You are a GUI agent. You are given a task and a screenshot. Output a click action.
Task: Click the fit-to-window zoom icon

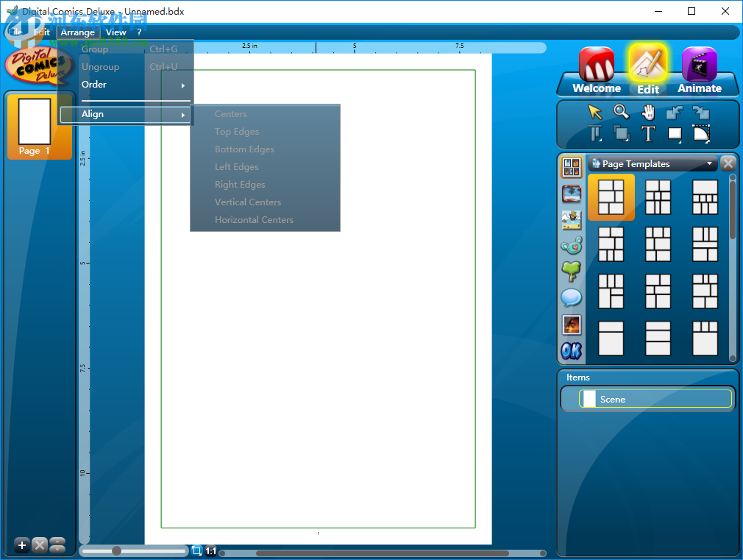196,551
